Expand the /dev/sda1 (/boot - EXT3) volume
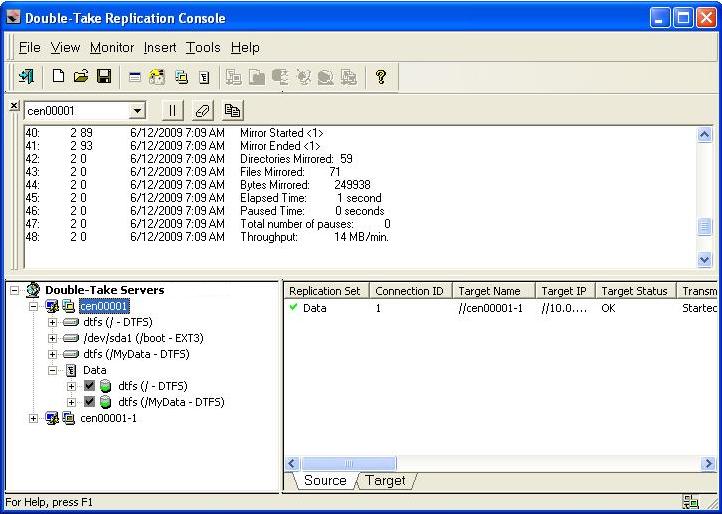Screen dimensions: 722x514 (53, 338)
